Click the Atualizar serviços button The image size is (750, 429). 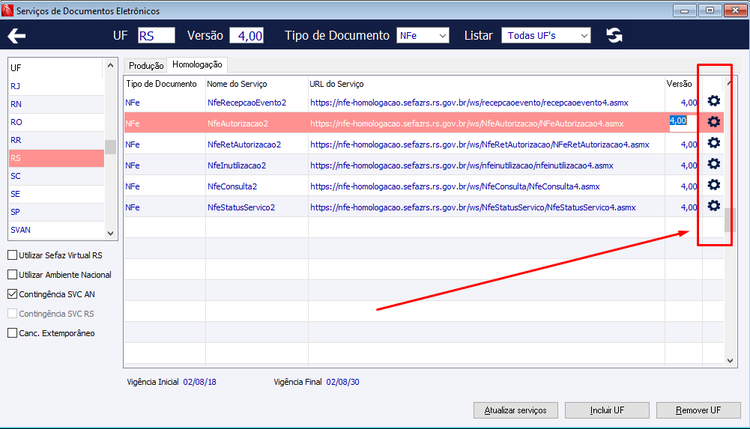tap(516, 410)
